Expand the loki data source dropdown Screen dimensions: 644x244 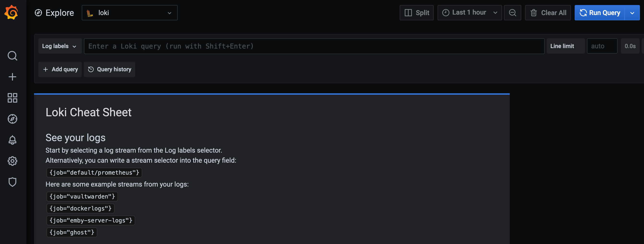pyautogui.click(x=170, y=12)
